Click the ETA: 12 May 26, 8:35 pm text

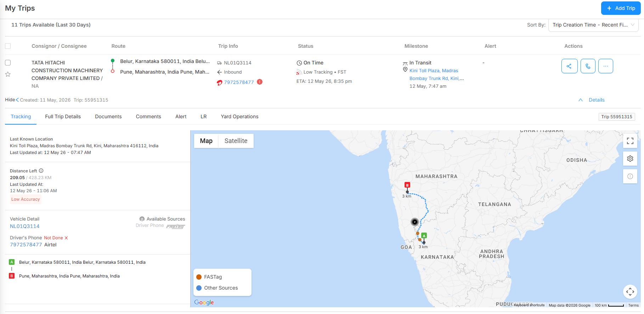pyautogui.click(x=324, y=81)
